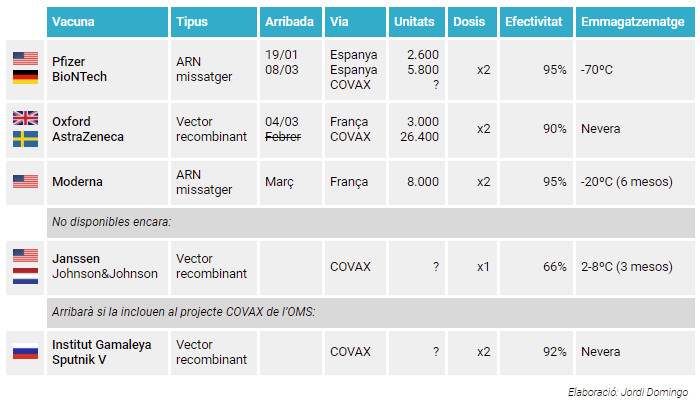Click the US flag in the Janssen row

click(x=25, y=256)
